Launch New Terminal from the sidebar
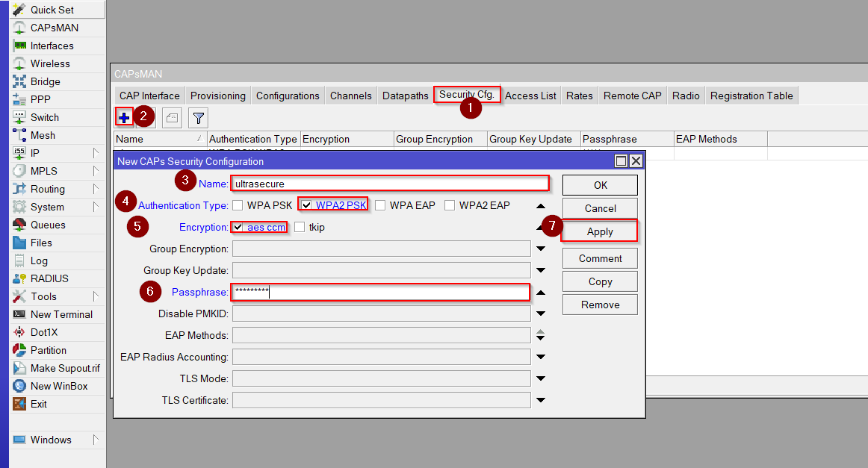Screen dimensions: 868x468 [x=61, y=314]
